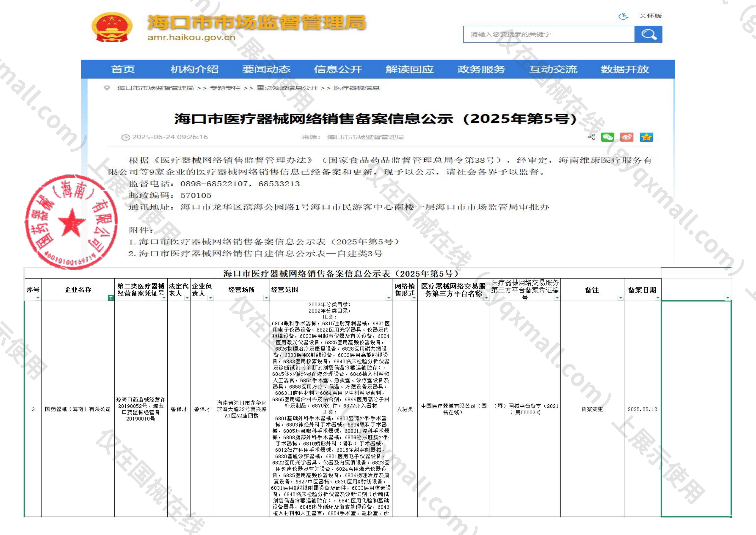The image size is (756, 535).
Task: Select the 2025.05.12 date cell
Action: pos(642,409)
